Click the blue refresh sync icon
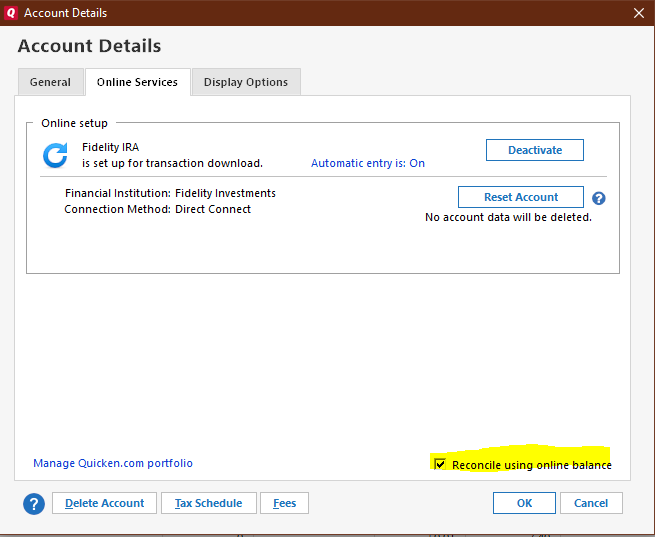The image size is (655, 537). pyautogui.click(x=55, y=155)
